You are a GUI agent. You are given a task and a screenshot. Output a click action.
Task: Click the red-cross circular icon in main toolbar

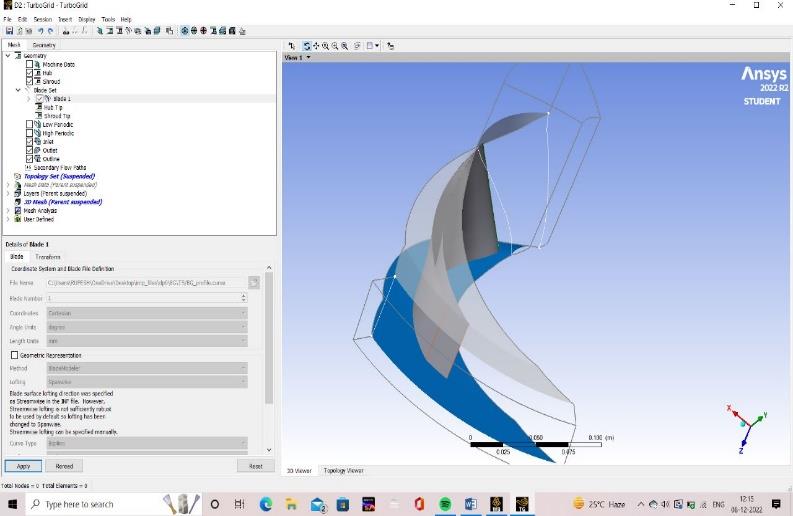coord(203,31)
